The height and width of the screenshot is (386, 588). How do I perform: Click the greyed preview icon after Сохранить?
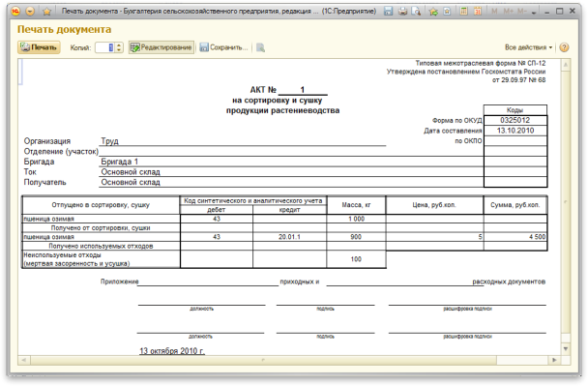pyautogui.click(x=260, y=47)
